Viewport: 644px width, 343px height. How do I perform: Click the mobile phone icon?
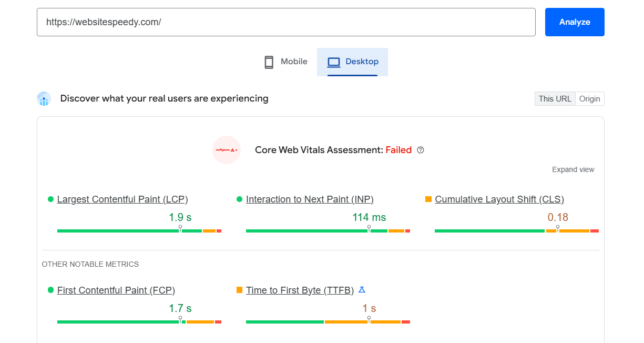(x=269, y=62)
